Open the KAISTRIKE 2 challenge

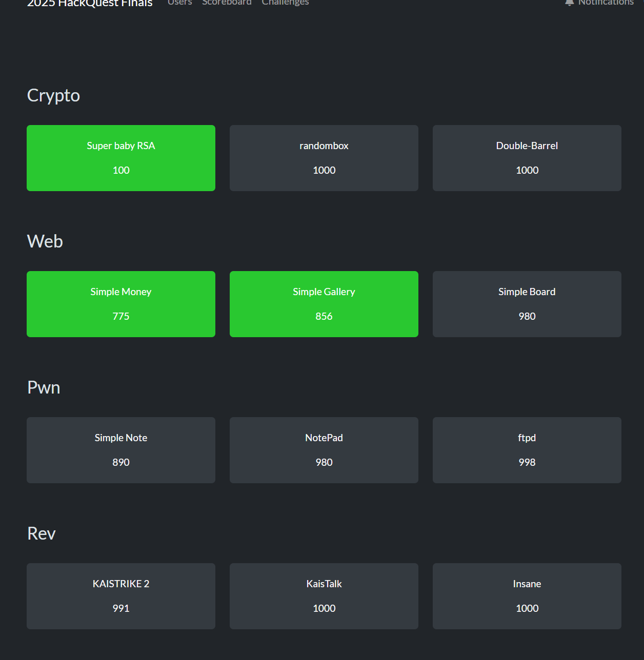[x=121, y=596]
